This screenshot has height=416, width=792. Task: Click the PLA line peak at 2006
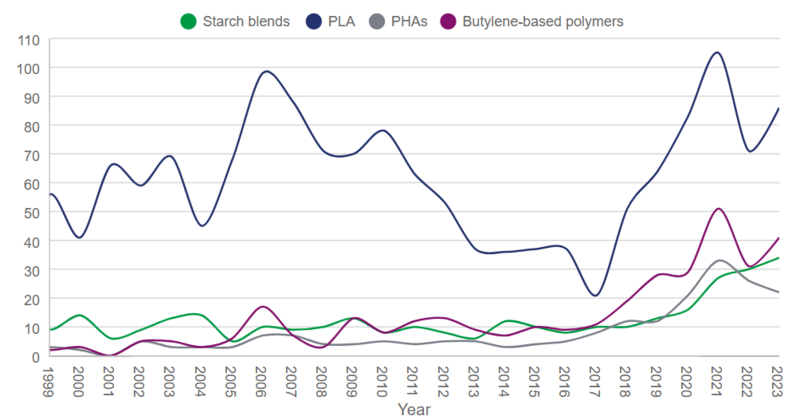[265, 71]
